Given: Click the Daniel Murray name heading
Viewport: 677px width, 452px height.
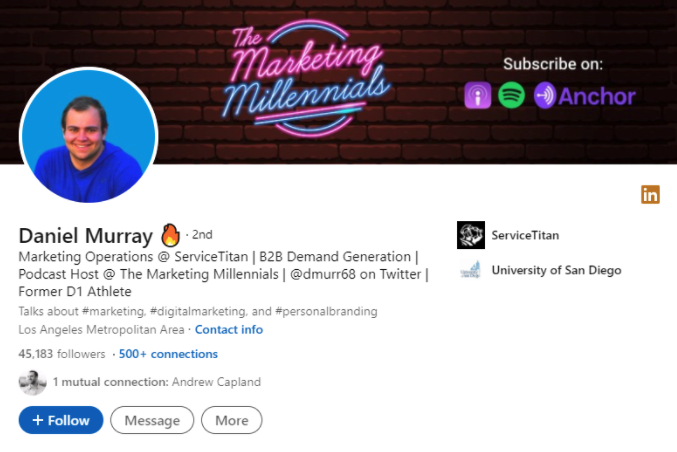Looking at the screenshot, I should click(85, 236).
